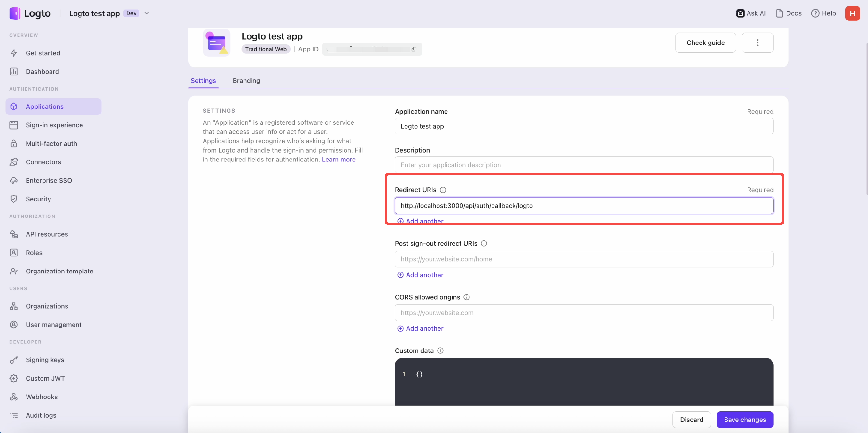Open Sign-in experience window icon

pos(14,125)
